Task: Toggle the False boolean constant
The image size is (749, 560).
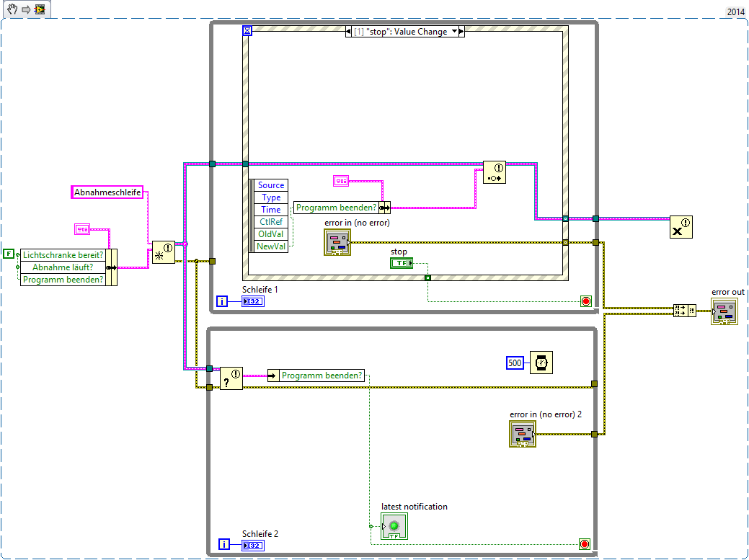Action: point(9,254)
